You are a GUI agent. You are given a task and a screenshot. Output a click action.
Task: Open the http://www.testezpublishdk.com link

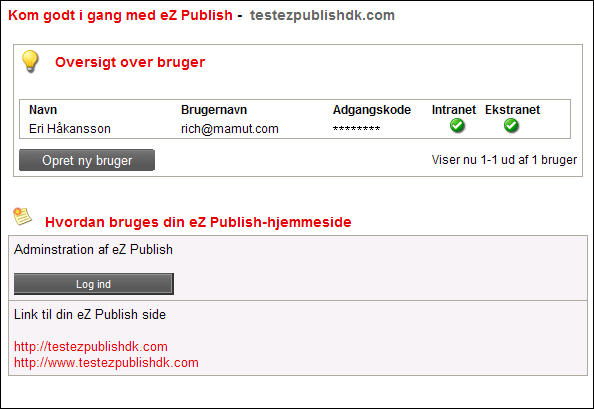pyautogui.click(x=106, y=362)
